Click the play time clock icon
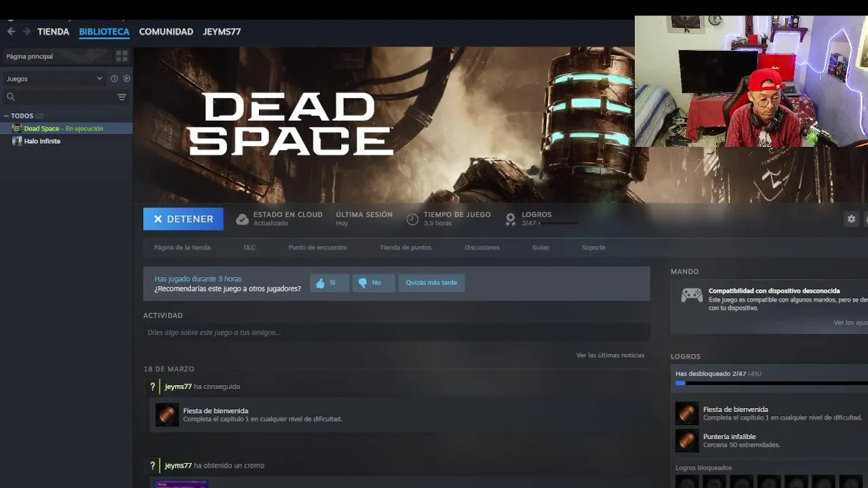 coord(412,219)
